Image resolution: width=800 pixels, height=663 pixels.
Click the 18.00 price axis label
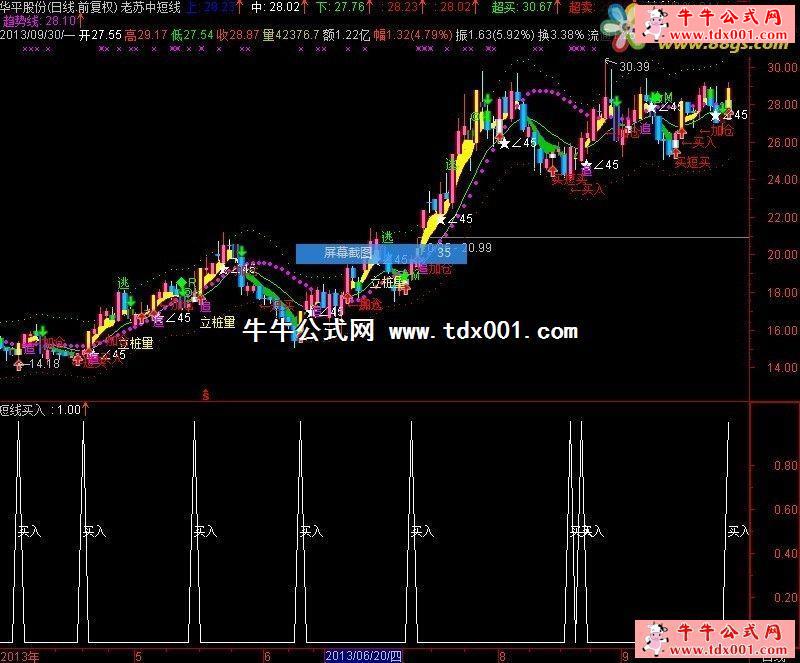(782, 292)
